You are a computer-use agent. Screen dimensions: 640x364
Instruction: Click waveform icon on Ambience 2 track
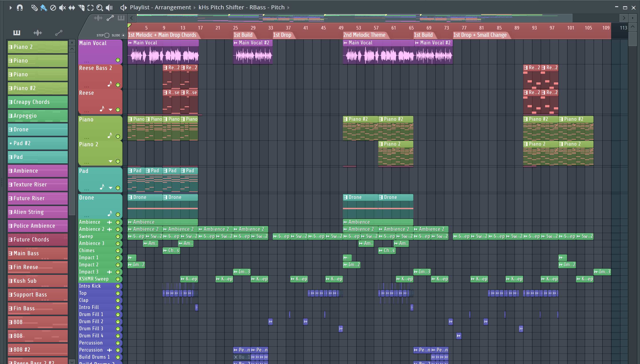click(110, 229)
